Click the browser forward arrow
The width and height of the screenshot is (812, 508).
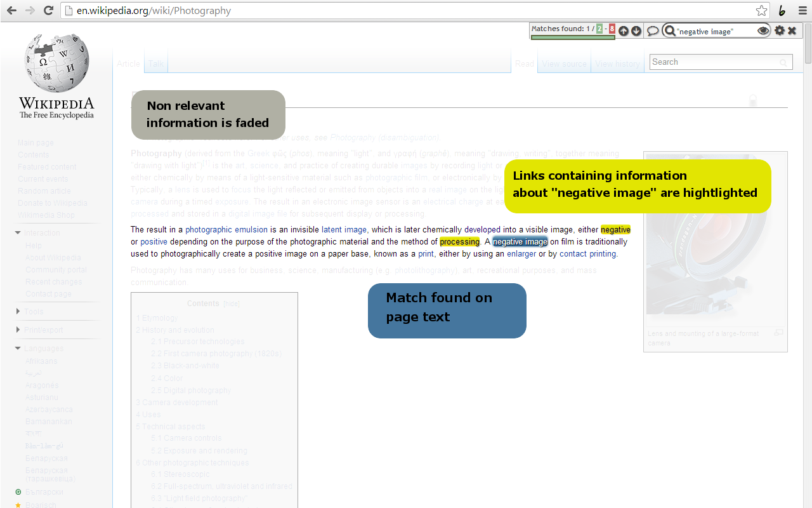(x=30, y=11)
